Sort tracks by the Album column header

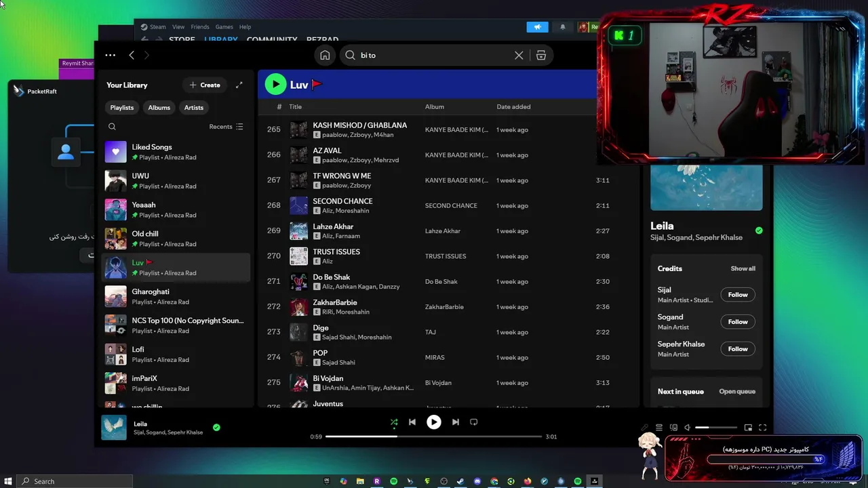tap(435, 107)
